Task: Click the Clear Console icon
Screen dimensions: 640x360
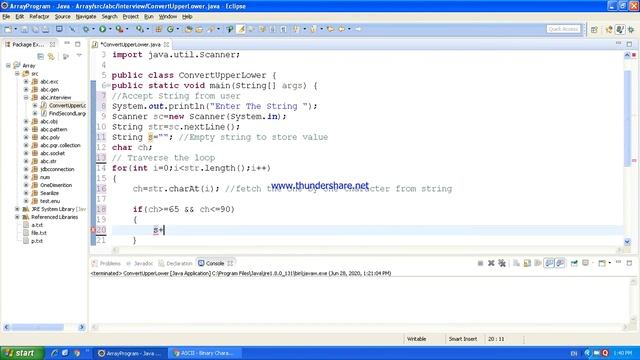Action: tap(516, 263)
